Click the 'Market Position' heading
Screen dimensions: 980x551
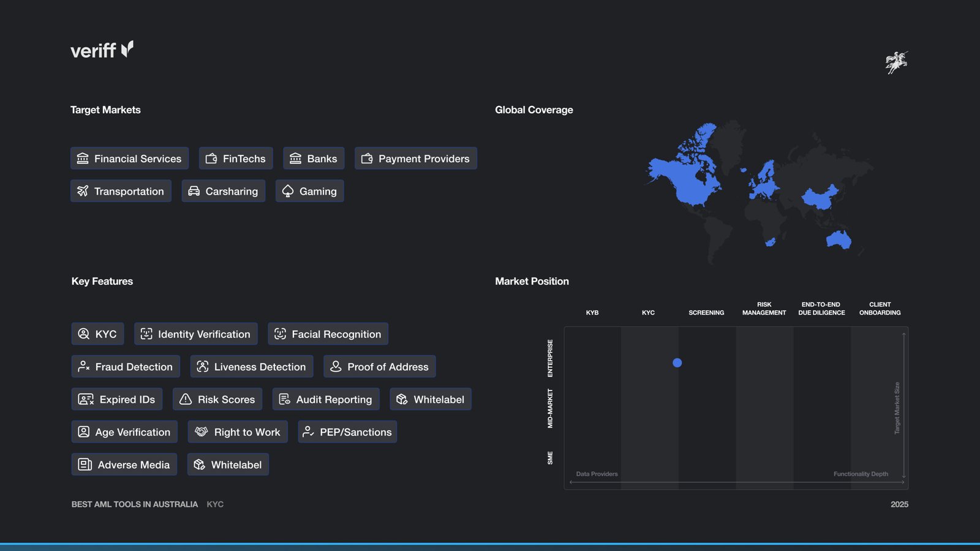532,281
